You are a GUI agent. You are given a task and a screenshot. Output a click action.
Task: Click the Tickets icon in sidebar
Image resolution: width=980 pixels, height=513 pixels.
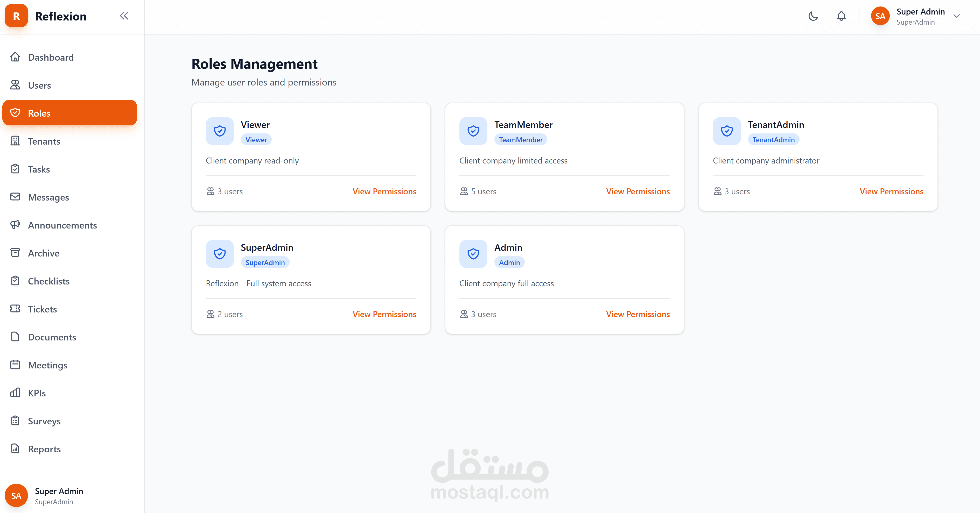point(15,309)
